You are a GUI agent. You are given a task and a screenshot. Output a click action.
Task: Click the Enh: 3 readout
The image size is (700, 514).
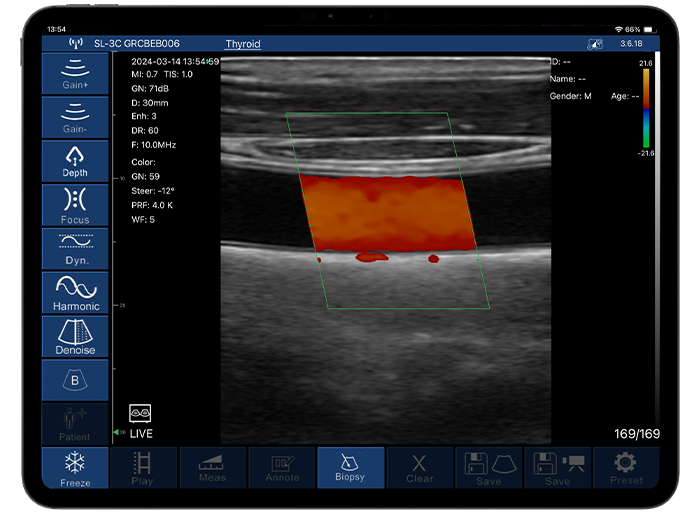tap(144, 116)
